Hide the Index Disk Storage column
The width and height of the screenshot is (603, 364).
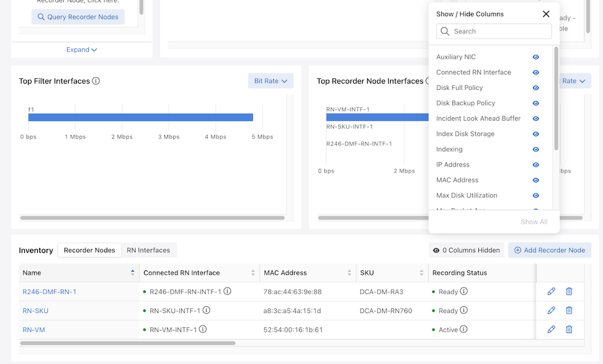pyautogui.click(x=536, y=134)
